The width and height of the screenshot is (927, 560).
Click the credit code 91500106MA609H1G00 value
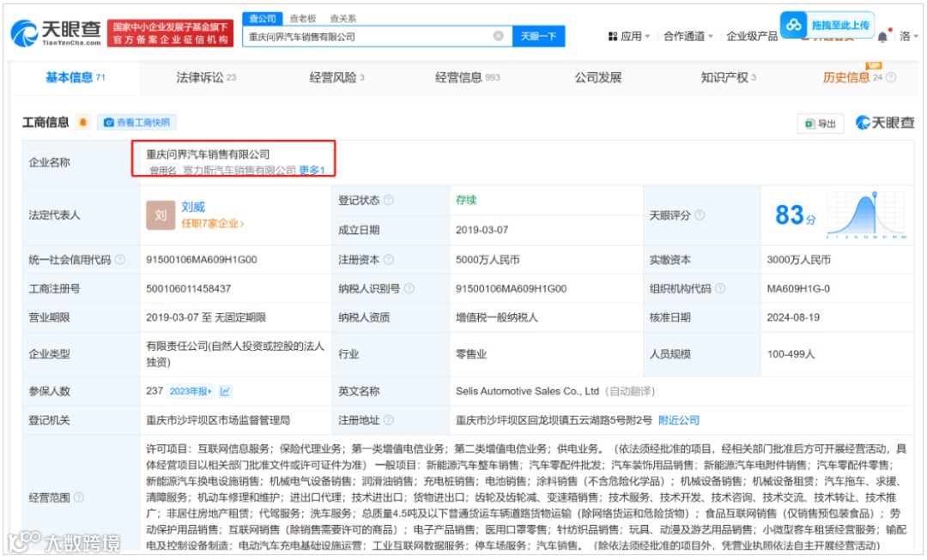pyautogui.click(x=202, y=259)
